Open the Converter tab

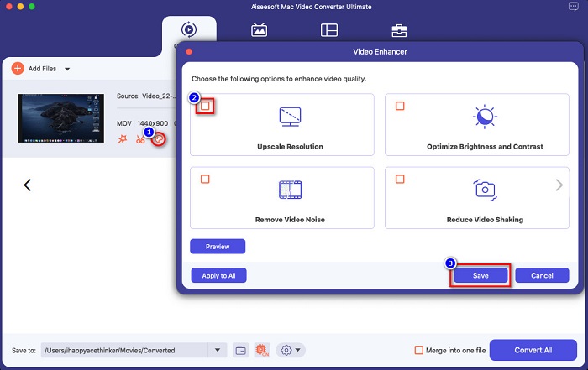coord(189,29)
